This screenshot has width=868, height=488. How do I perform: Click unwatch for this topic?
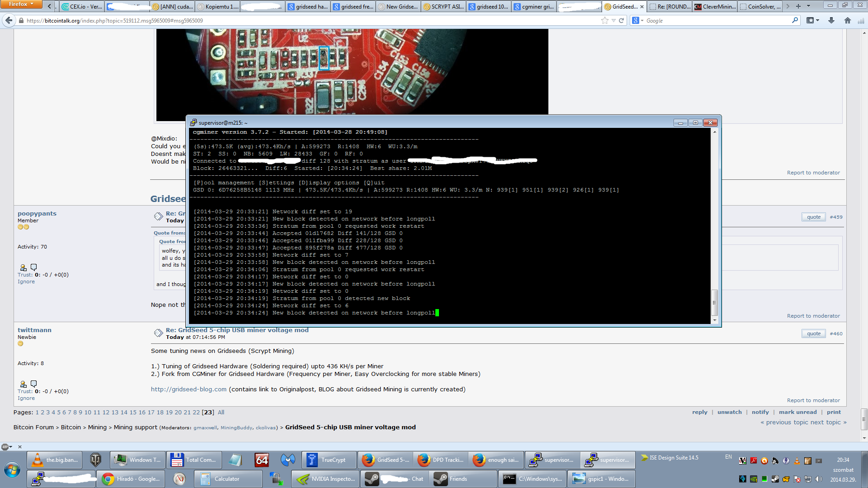730,412
